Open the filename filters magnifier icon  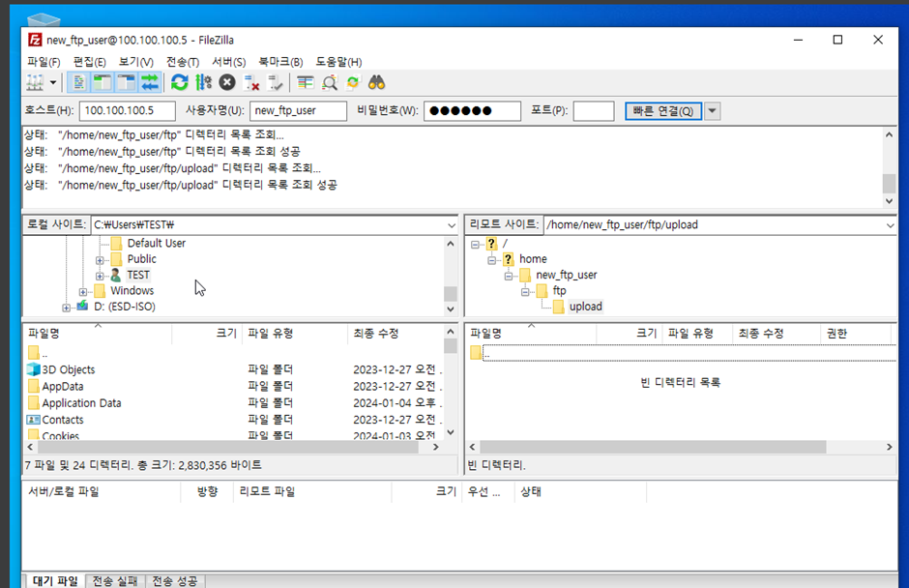(330, 83)
